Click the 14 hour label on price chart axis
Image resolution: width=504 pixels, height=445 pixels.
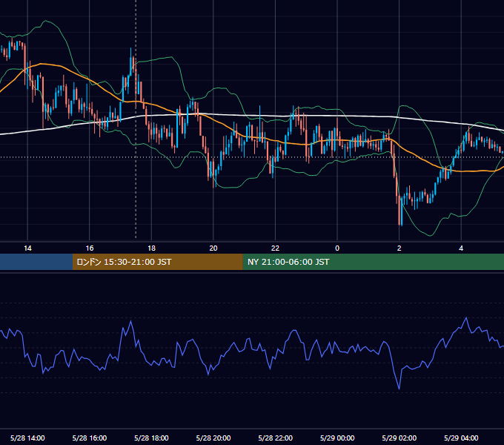(x=27, y=248)
